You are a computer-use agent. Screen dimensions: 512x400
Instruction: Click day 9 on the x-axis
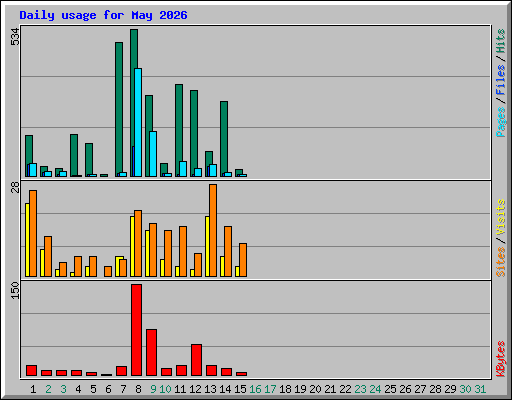point(153,389)
